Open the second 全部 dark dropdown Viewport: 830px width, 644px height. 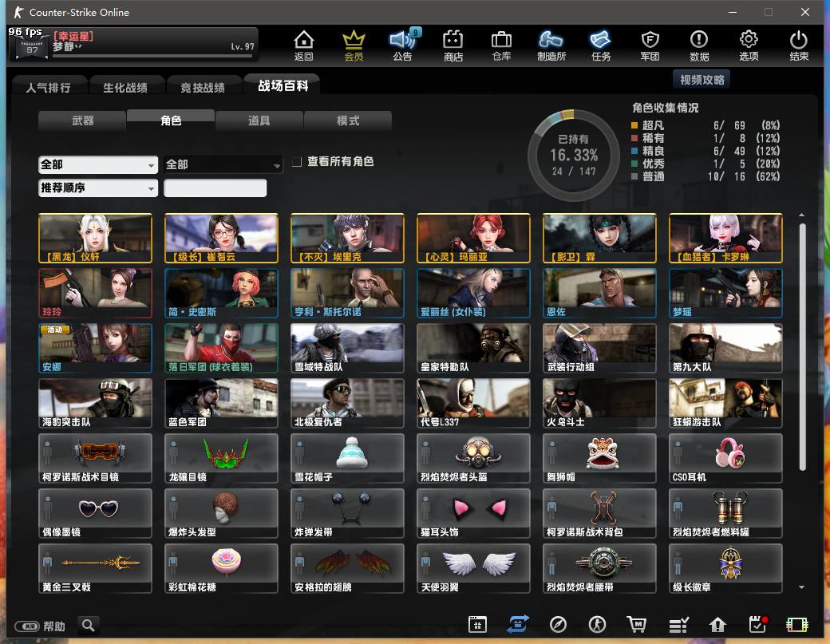223,164
